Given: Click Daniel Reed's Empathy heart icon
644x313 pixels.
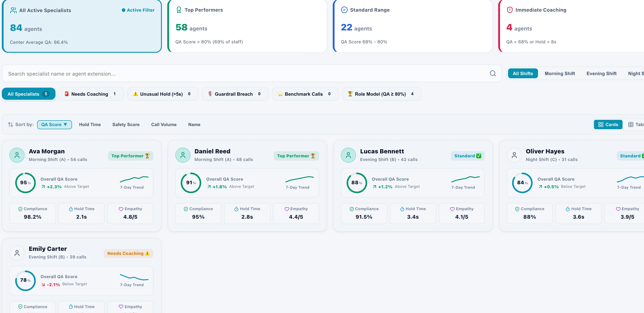Looking at the screenshot, I should (287, 209).
